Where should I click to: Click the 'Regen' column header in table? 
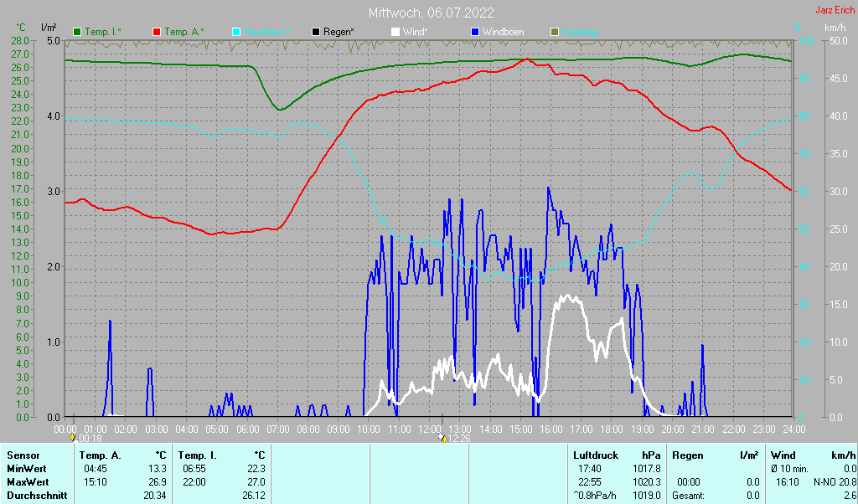point(687,455)
